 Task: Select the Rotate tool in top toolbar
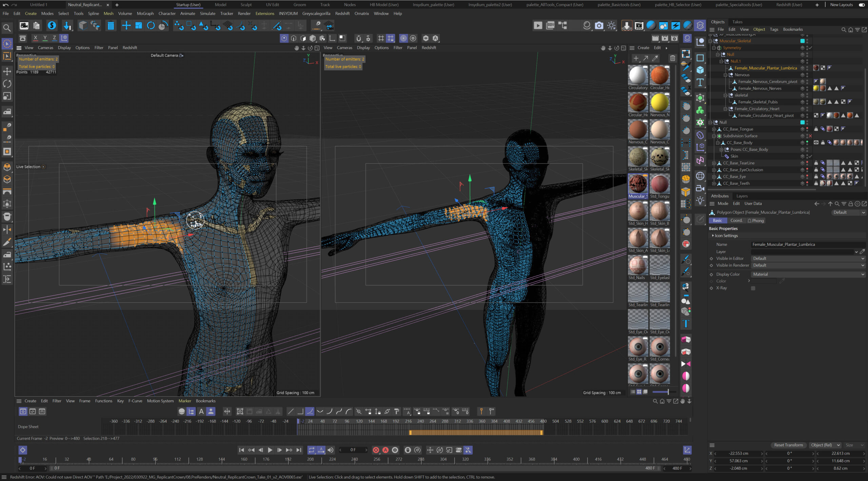point(151,26)
